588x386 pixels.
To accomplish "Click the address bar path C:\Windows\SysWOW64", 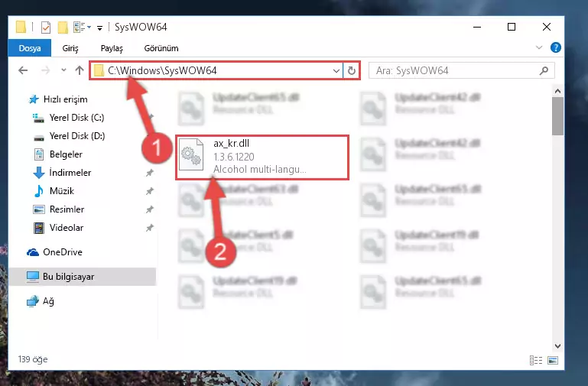I will click(x=162, y=70).
